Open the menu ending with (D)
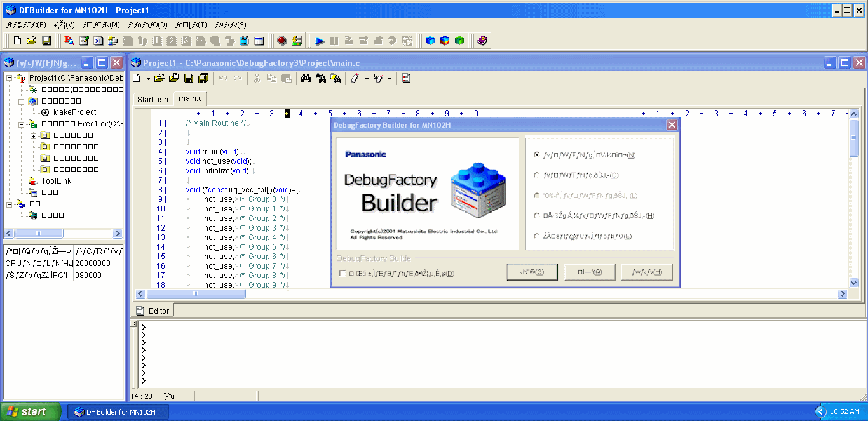The height and width of the screenshot is (421, 868). pos(147,25)
